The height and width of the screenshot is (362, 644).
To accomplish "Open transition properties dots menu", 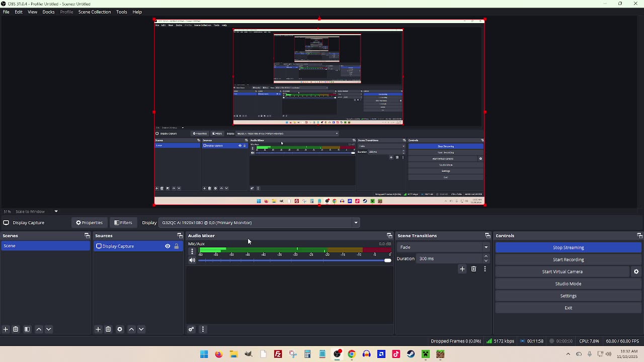I will pyautogui.click(x=485, y=269).
